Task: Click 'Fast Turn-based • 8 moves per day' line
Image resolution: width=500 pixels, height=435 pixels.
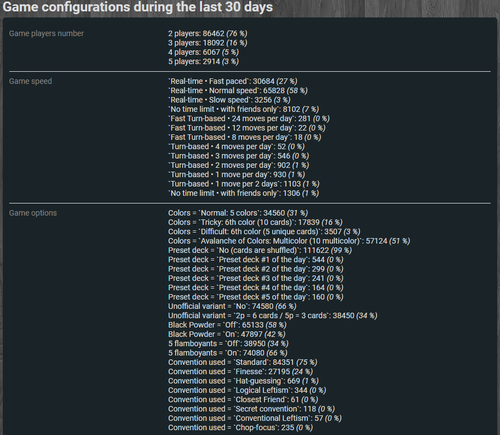Action: [x=245, y=137]
